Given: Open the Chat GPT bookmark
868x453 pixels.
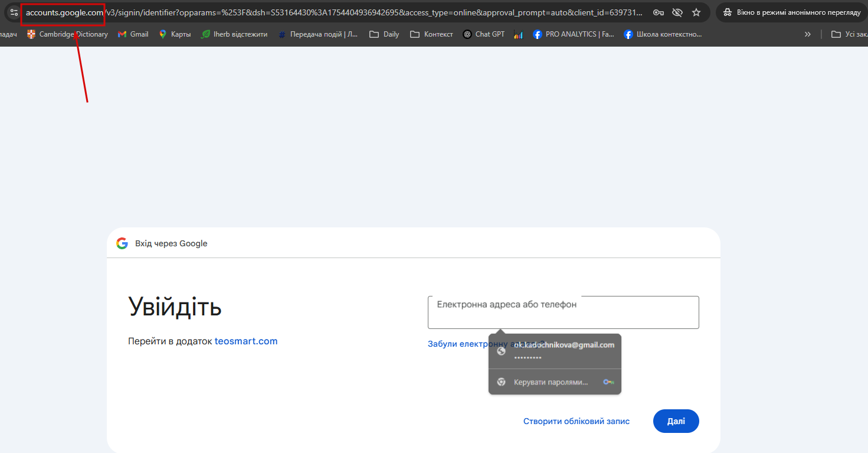Looking at the screenshot, I should 484,34.
